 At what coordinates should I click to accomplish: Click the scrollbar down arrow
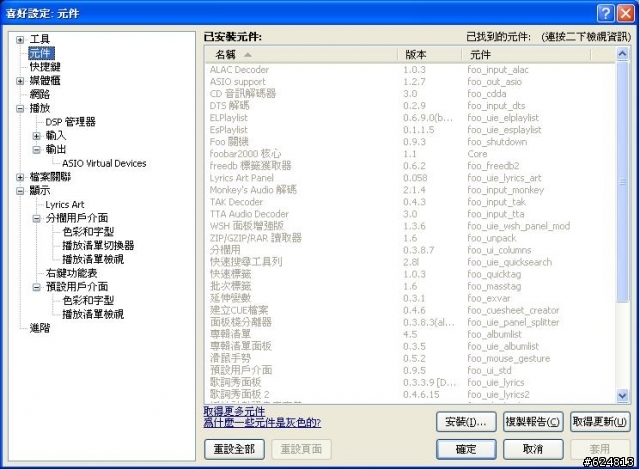tap(622, 395)
